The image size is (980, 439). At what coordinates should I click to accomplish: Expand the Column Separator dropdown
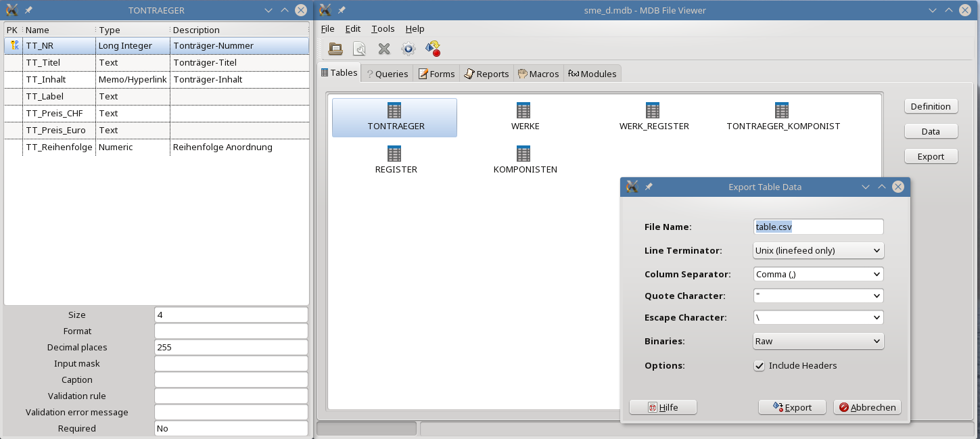point(818,275)
